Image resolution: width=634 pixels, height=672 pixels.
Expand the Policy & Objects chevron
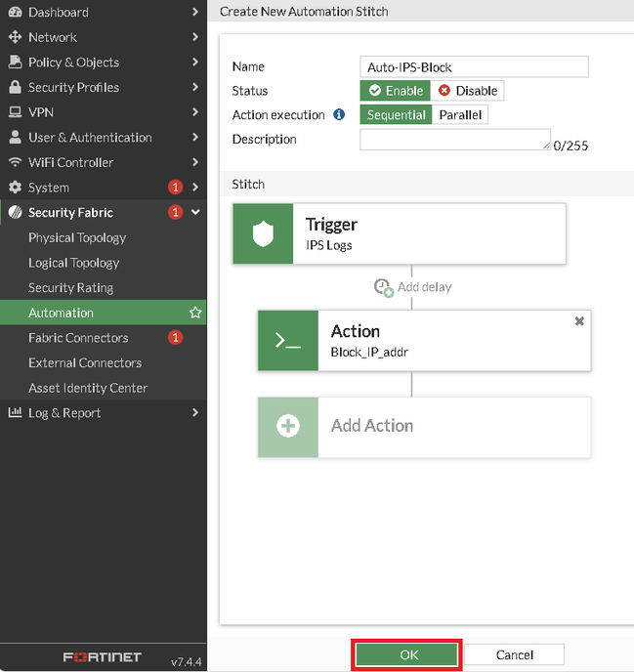coord(195,63)
